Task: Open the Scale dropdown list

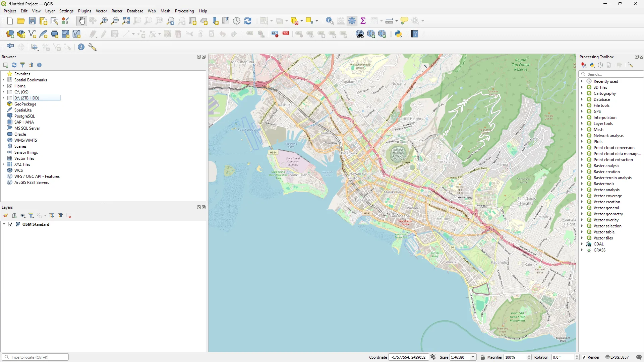Action: [x=473, y=357]
